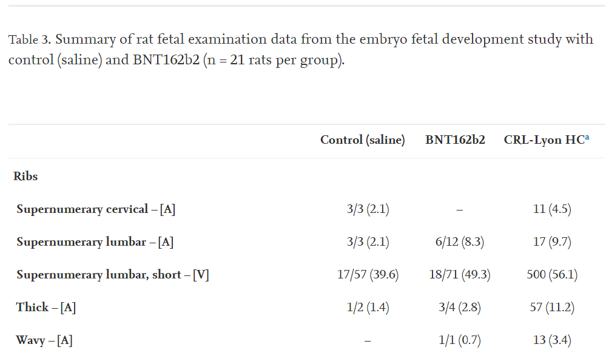
Task: Click the 13 (3.4) cell
Action: coord(552,340)
